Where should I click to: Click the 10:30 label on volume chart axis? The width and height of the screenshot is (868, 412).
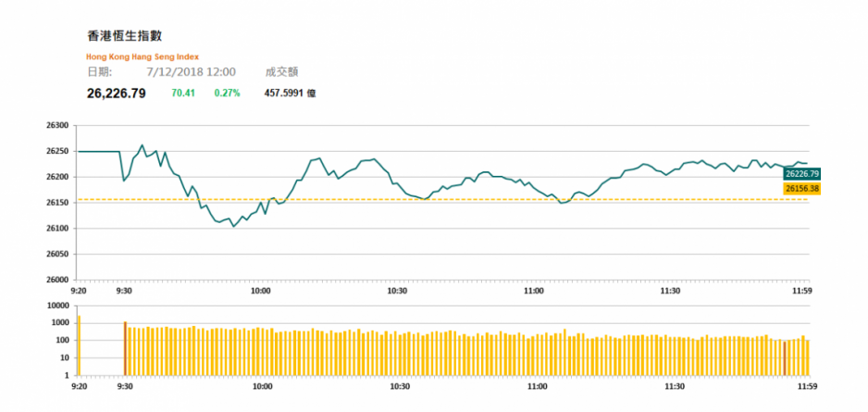click(x=400, y=386)
